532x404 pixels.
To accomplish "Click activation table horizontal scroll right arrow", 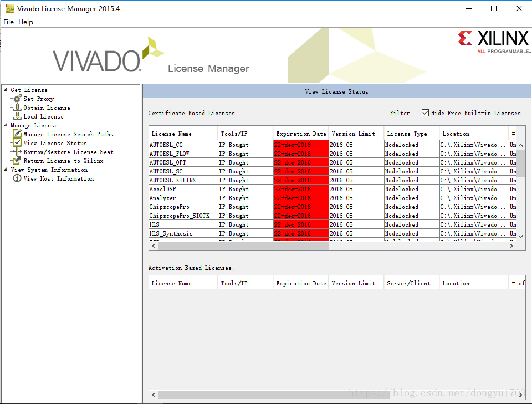I will tap(521, 395).
